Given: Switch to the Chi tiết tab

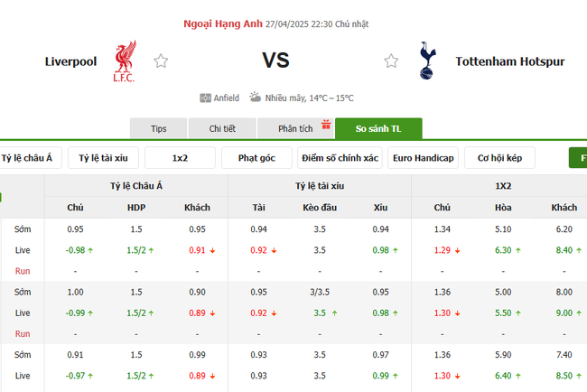Looking at the screenshot, I should click(x=222, y=129).
